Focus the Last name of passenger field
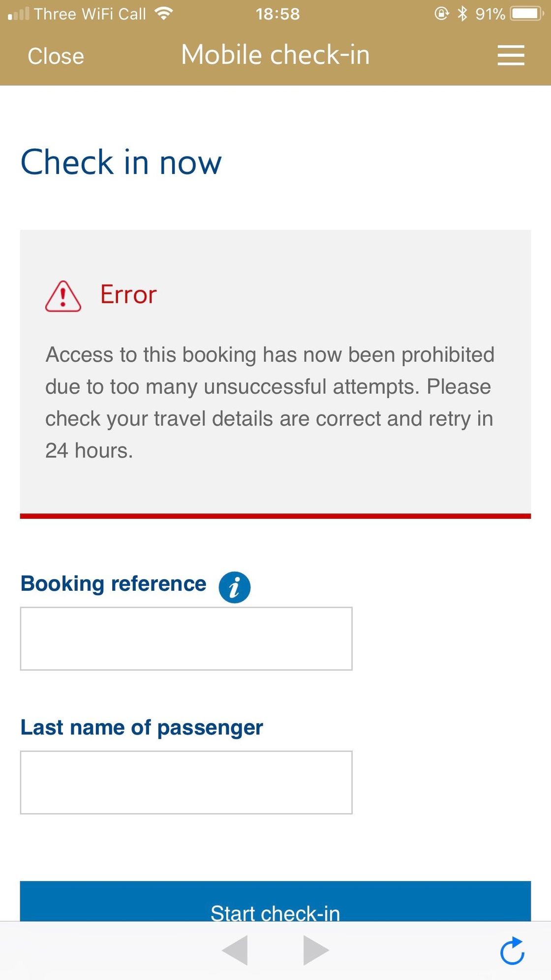 pos(186,782)
